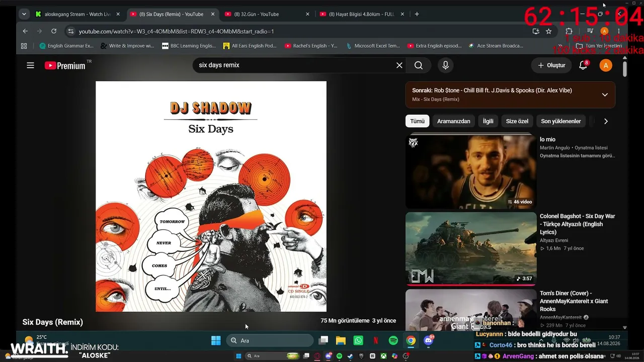Open the YouTube guide hamburger menu
This screenshot has width=644, height=362.
tap(30, 65)
